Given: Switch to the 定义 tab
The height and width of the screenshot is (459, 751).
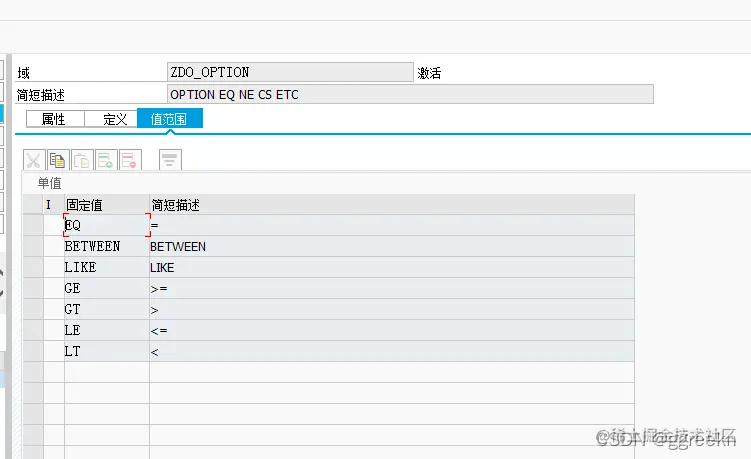Looking at the screenshot, I should [111, 119].
